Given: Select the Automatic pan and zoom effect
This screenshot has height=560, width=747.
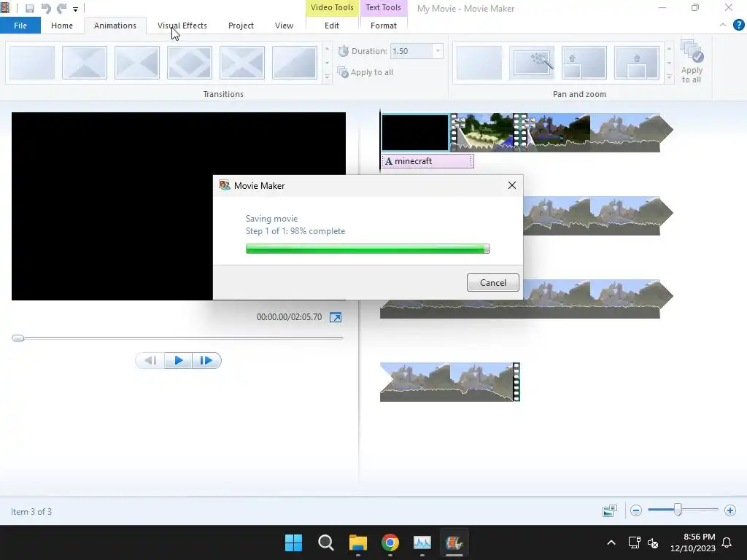Looking at the screenshot, I should [532, 63].
